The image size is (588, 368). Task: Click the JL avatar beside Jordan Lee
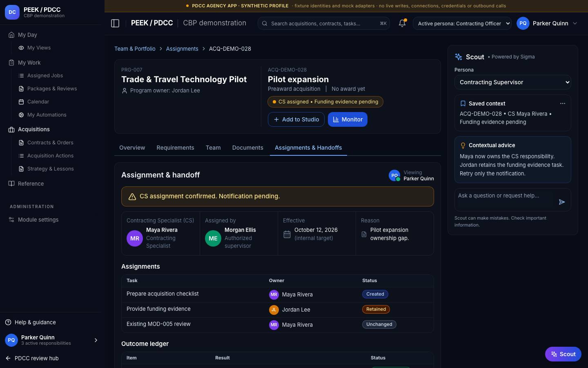[x=274, y=310]
